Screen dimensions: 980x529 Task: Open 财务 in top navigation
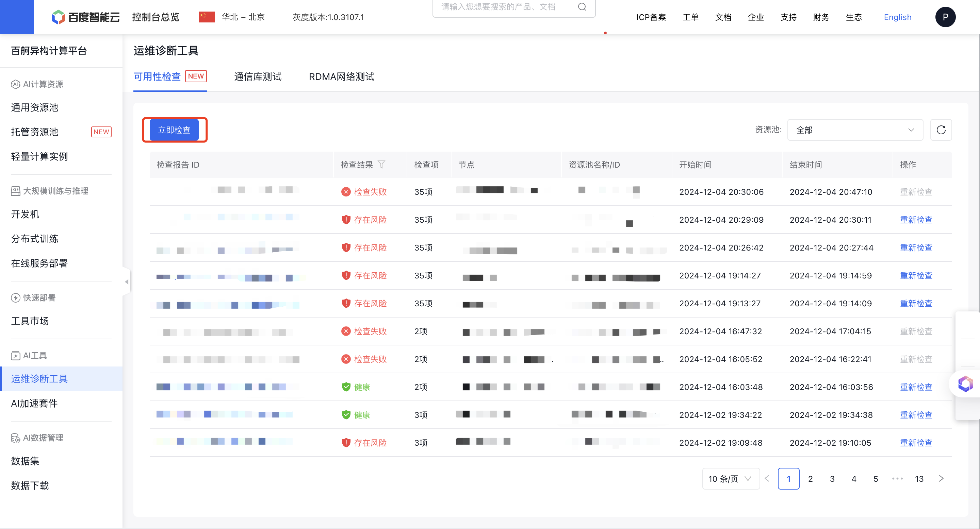[x=821, y=17]
